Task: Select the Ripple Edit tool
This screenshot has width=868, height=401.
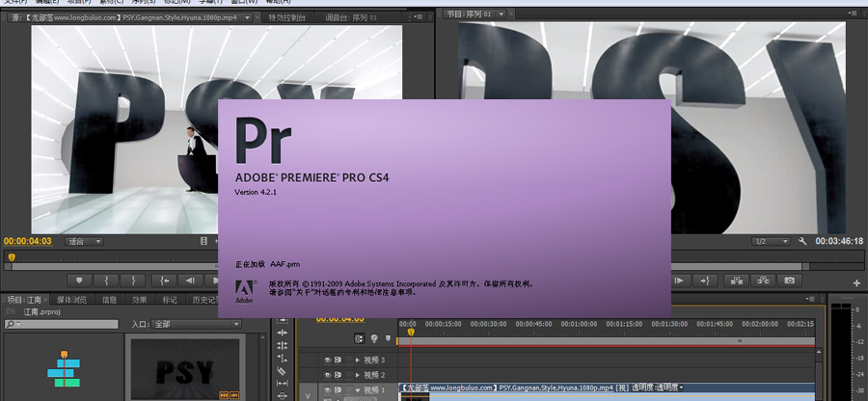Action: coord(283,333)
